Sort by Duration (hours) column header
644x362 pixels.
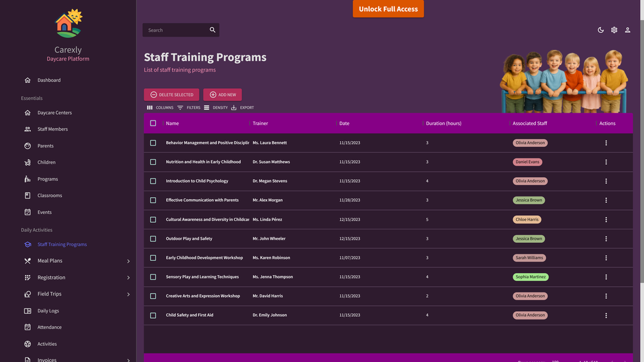[443, 123]
